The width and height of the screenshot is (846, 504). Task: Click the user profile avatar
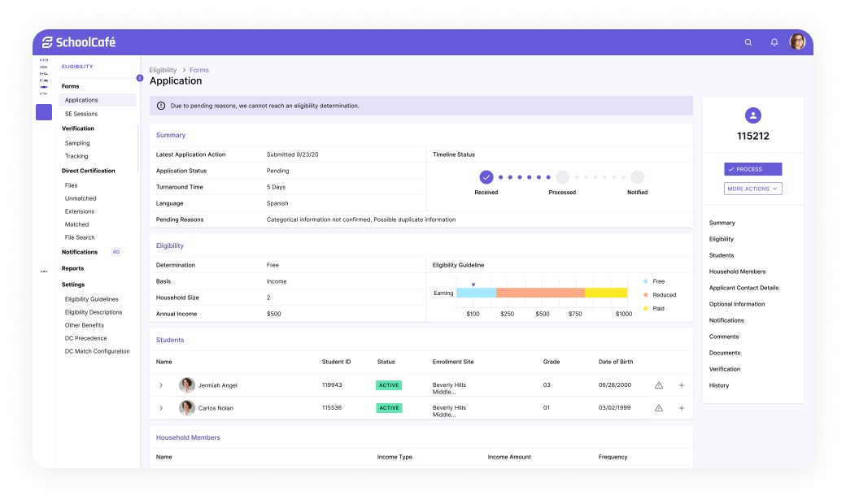[797, 42]
